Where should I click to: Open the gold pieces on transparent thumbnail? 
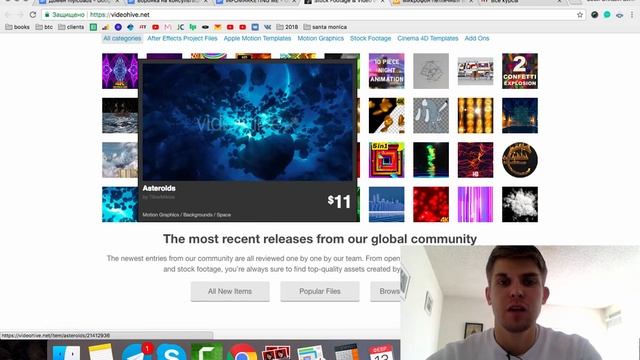[x=387, y=116]
